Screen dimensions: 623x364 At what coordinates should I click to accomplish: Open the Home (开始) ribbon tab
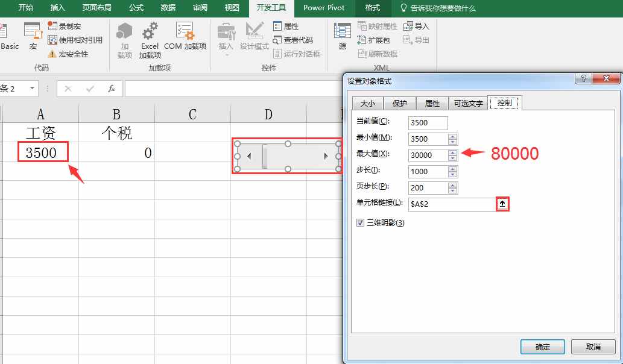tap(26, 8)
